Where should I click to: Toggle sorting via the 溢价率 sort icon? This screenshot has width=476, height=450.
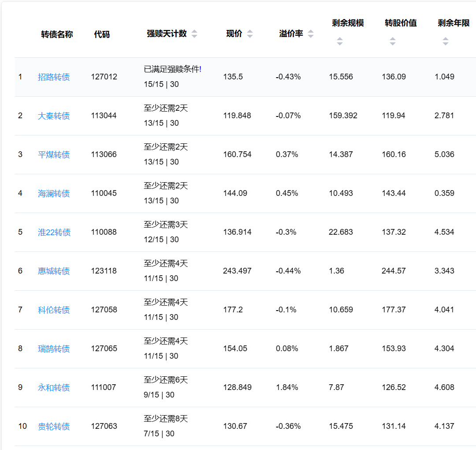[x=311, y=34]
